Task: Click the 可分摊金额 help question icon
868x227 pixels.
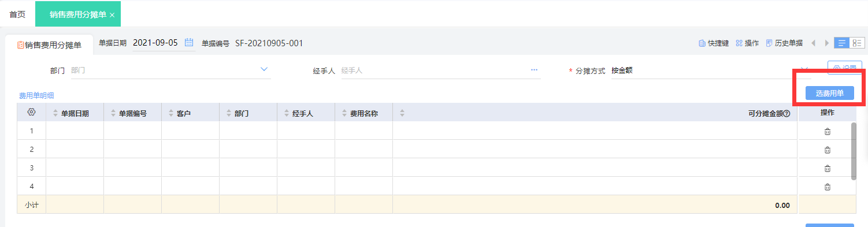Action: tap(787, 114)
